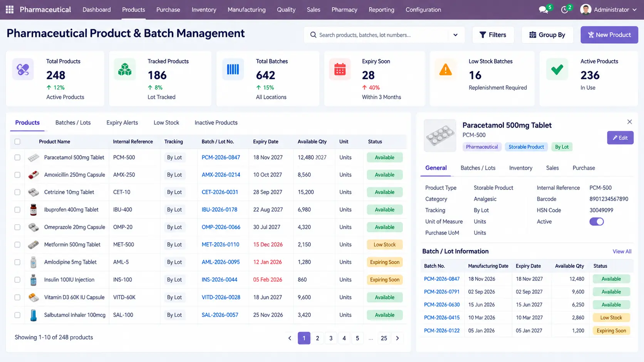Click Salbutamol Inhaler product icon
Image resolution: width=644 pixels, height=362 pixels.
pyautogui.click(x=34, y=315)
